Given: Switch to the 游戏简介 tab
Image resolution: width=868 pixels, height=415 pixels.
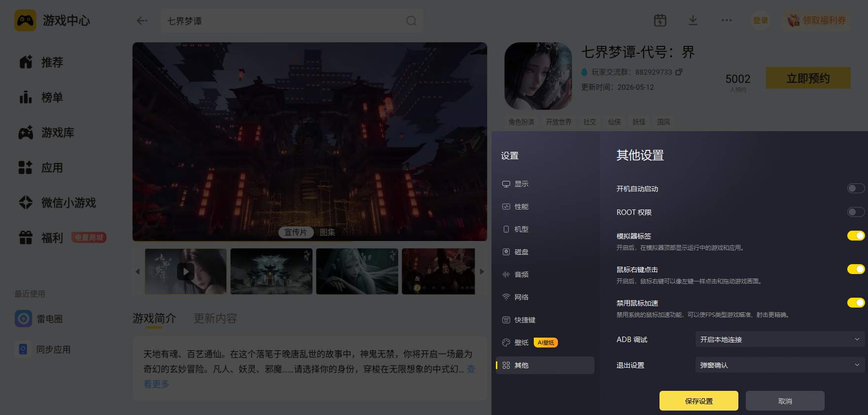Looking at the screenshot, I should point(154,318).
